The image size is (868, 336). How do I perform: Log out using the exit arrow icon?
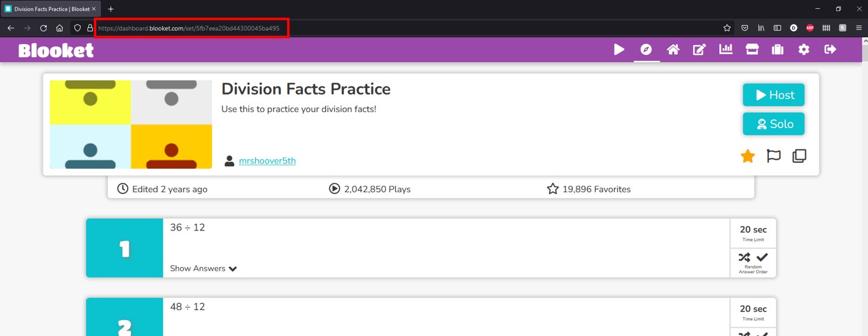830,49
